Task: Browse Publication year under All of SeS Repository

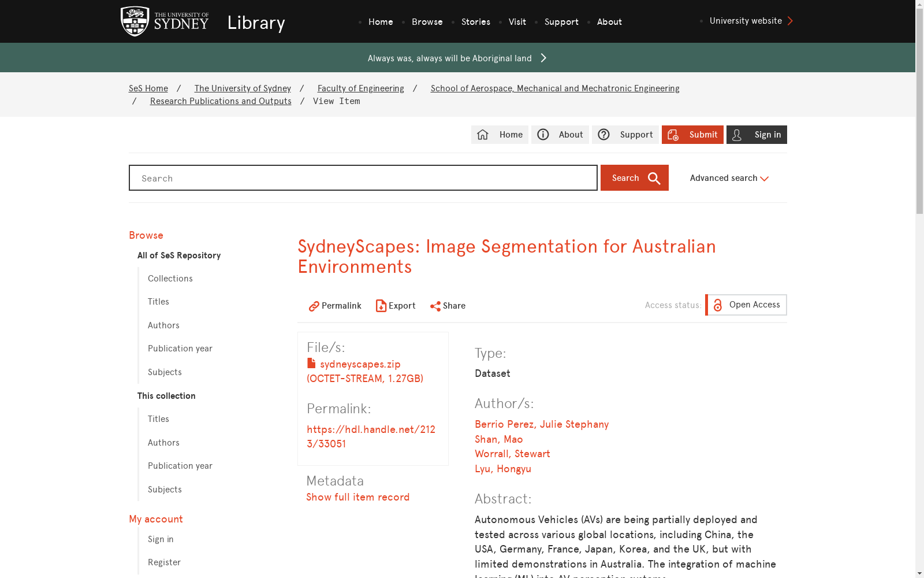Action: [180, 349]
